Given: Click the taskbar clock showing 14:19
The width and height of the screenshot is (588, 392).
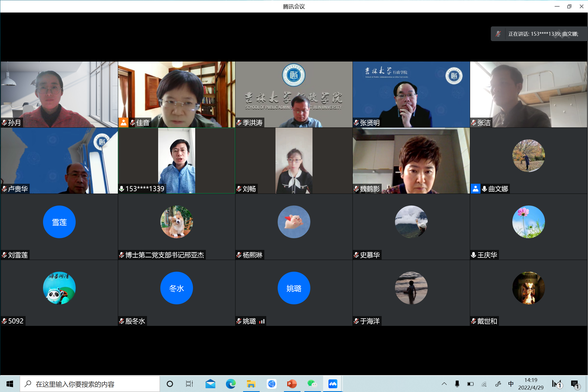Looking at the screenshot, I should point(531,384).
